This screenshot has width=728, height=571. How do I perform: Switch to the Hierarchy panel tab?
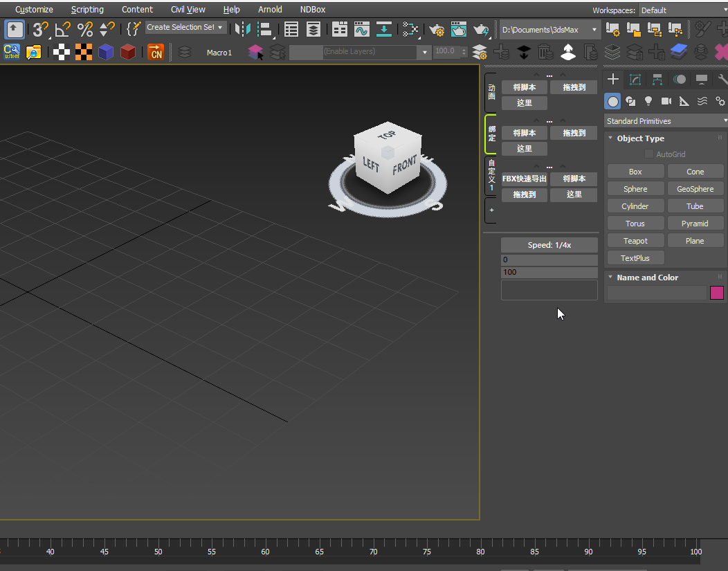point(657,80)
